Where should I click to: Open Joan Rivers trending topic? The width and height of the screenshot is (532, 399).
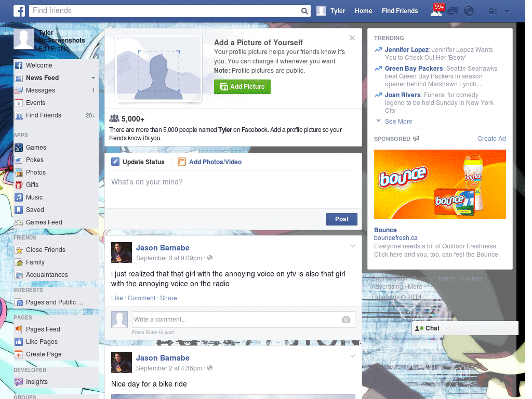[403, 95]
